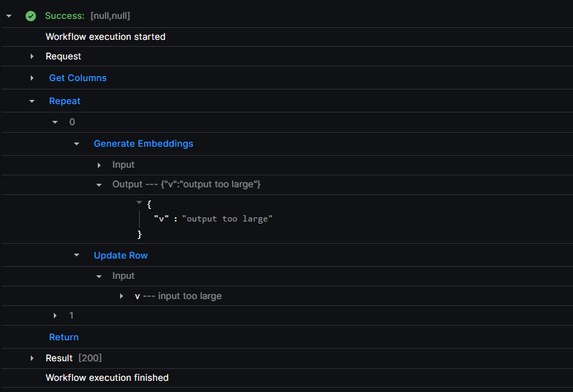
Task: Expand the v input too large item
Action: click(x=122, y=296)
